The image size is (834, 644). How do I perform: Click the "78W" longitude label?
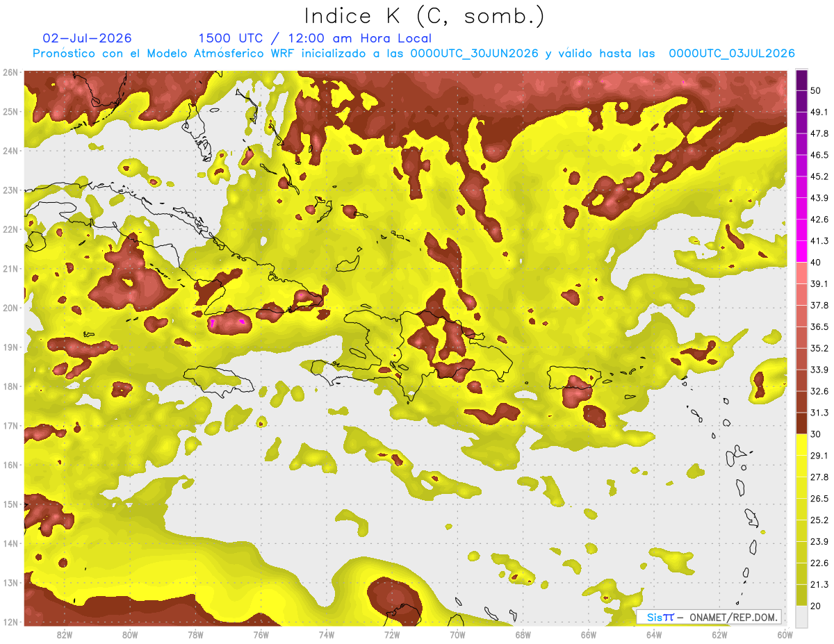tap(195, 635)
